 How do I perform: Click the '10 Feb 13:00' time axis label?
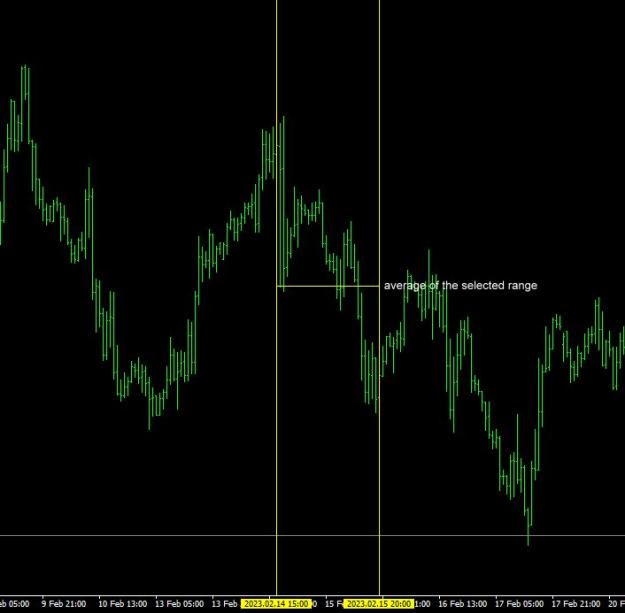tap(122, 604)
